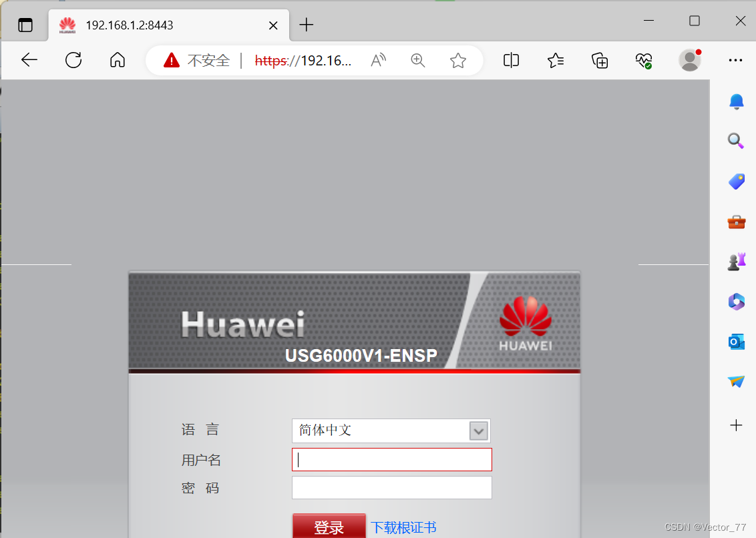756x538 pixels.
Task: Activate the Read aloud icon
Action: point(379,60)
